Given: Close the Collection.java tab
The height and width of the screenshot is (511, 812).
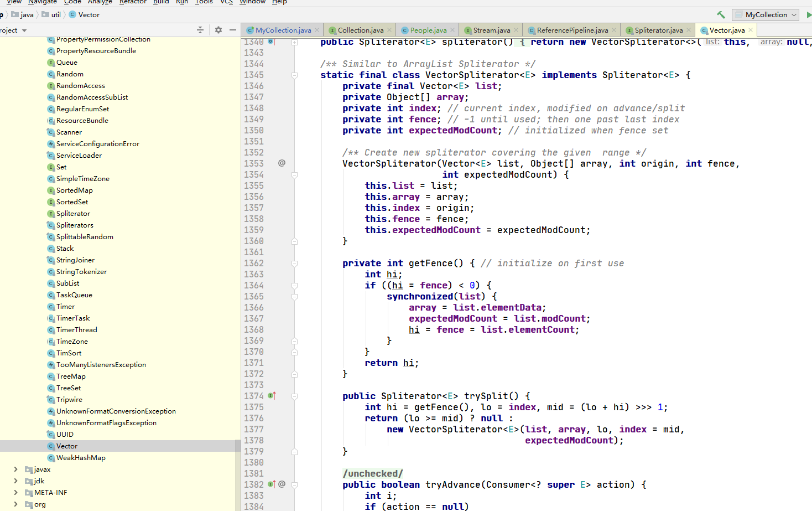Looking at the screenshot, I should [x=389, y=30].
